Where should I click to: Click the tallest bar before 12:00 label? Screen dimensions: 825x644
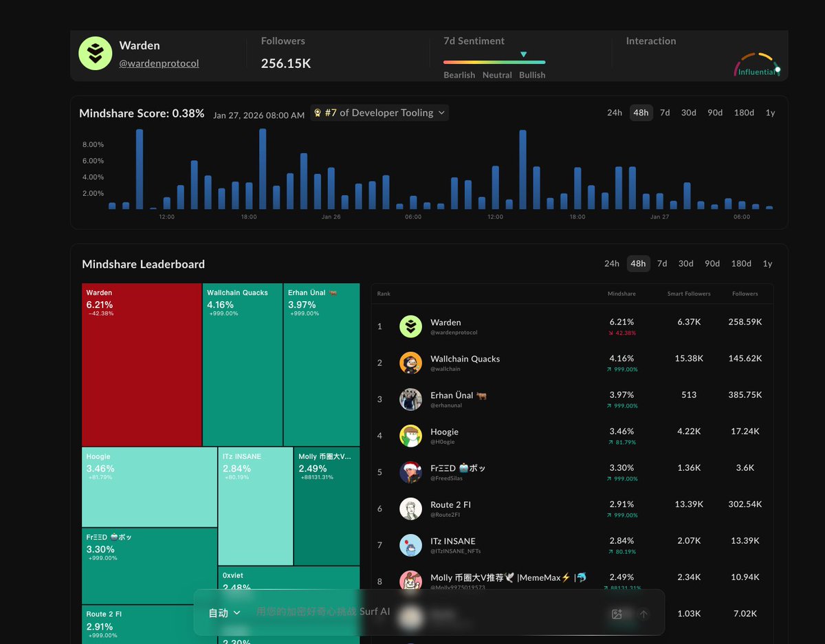click(x=140, y=169)
